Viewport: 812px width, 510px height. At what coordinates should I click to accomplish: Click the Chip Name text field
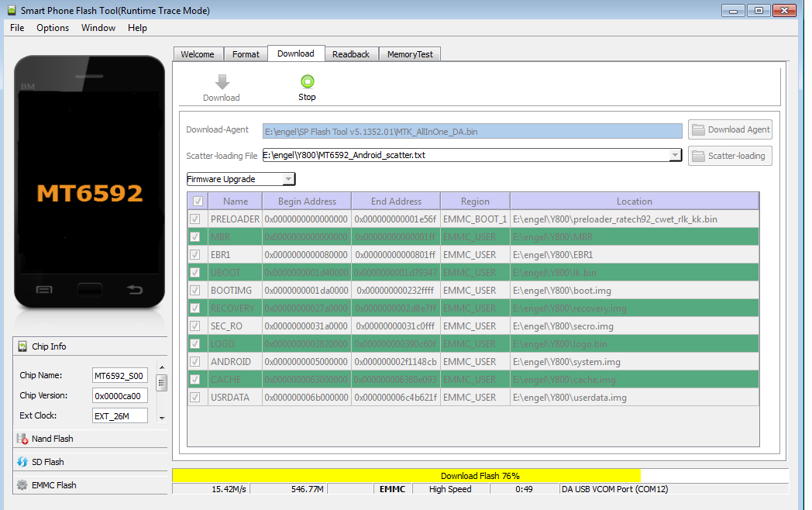(x=119, y=376)
